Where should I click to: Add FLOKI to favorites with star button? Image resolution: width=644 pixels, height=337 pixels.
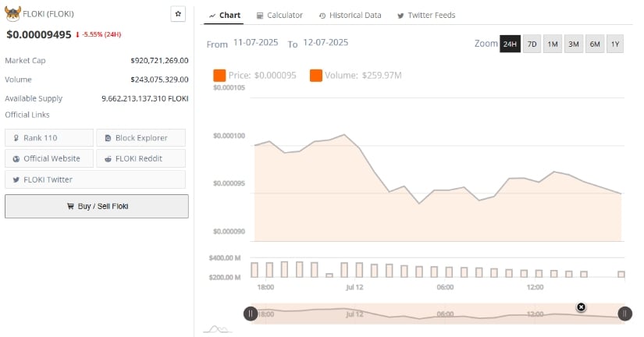(x=178, y=14)
